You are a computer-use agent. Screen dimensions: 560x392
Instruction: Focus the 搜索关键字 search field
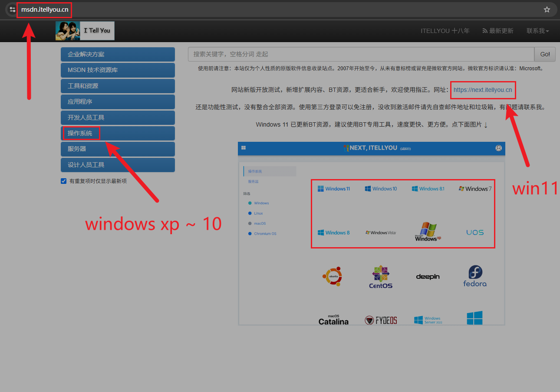click(x=361, y=54)
